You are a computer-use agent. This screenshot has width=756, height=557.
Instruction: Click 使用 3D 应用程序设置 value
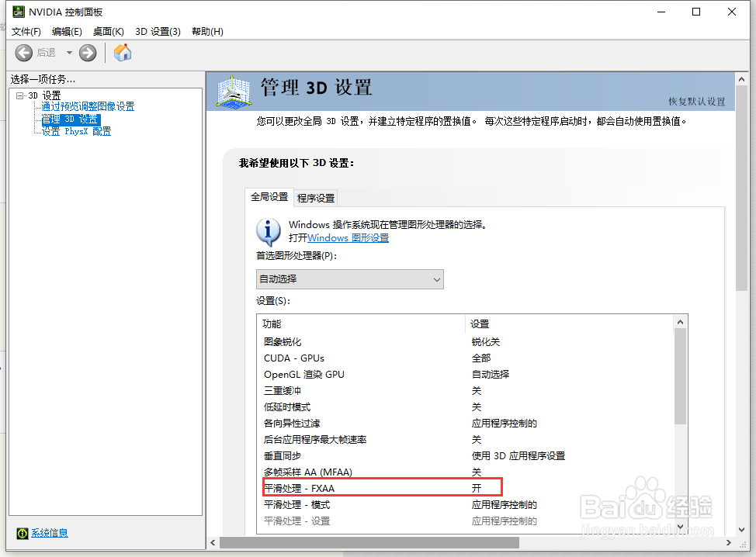tap(518, 456)
